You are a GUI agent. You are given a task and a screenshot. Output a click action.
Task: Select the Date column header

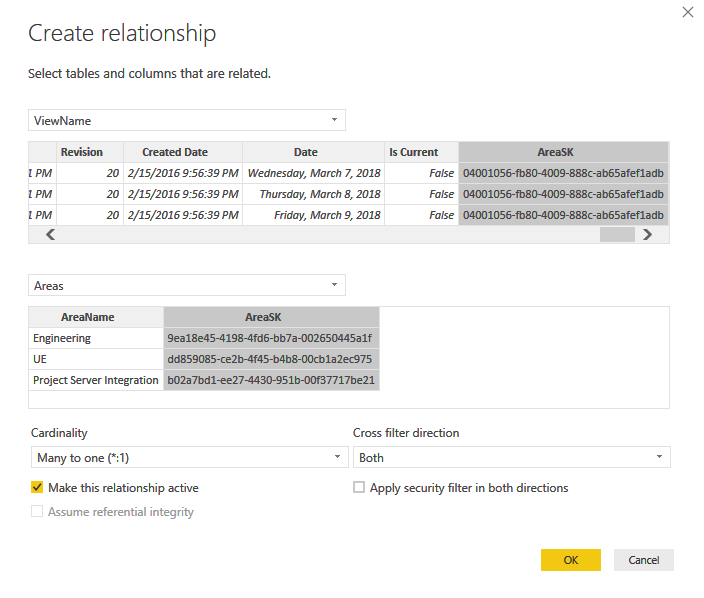click(313, 152)
